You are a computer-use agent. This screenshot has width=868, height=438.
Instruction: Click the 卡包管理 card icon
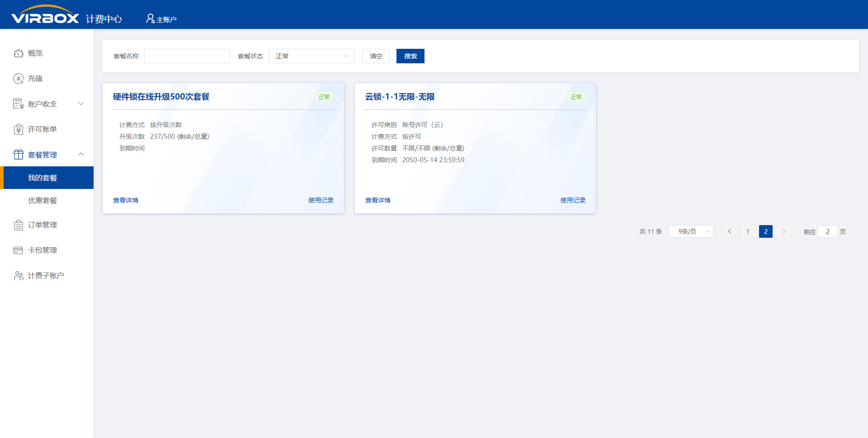(x=19, y=250)
